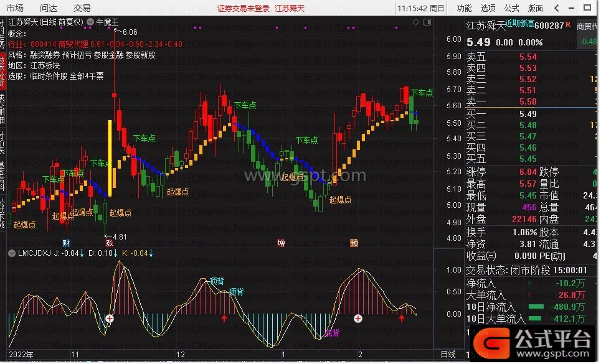Screen dimensions: 601x364
Task: Click the 10日净流入 value -480.9万
Action: point(568,307)
